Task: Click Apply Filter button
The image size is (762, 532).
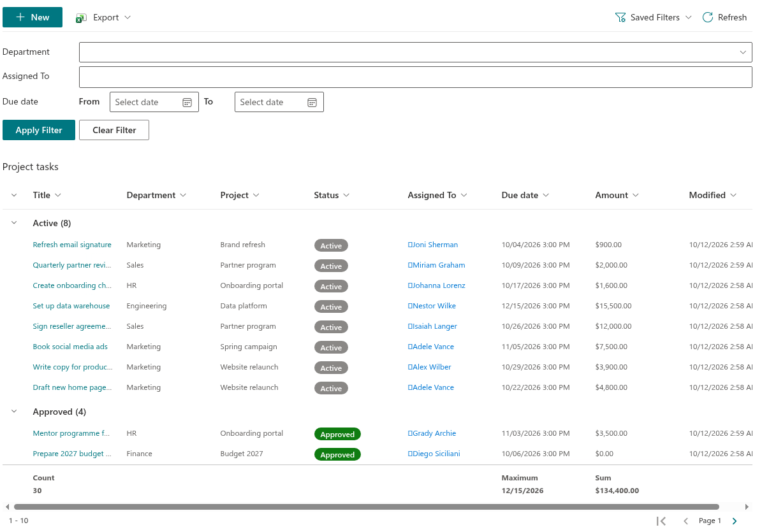Action: point(39,130)
